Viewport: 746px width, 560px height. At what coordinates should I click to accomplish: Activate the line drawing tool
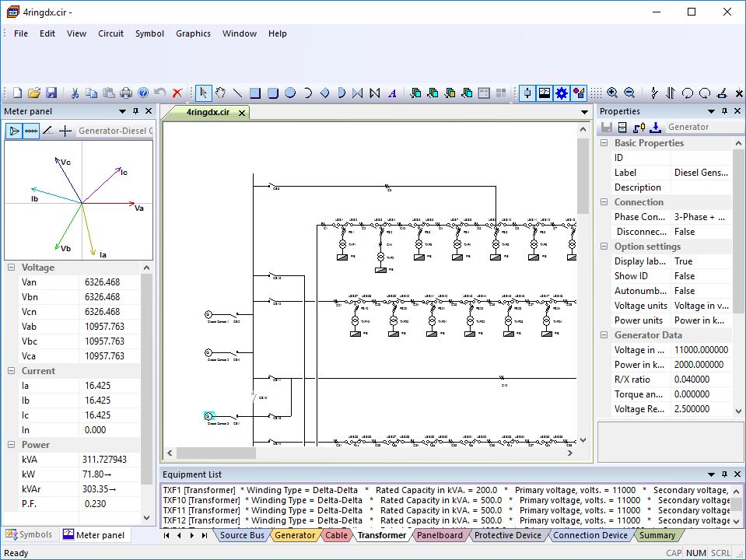tap(239, 93)
